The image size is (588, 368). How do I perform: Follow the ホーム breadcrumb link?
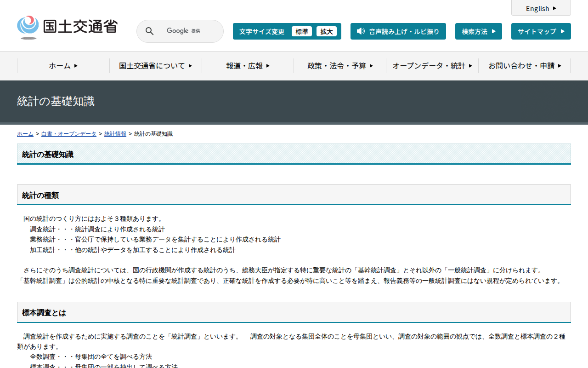[x=25, y=134]
